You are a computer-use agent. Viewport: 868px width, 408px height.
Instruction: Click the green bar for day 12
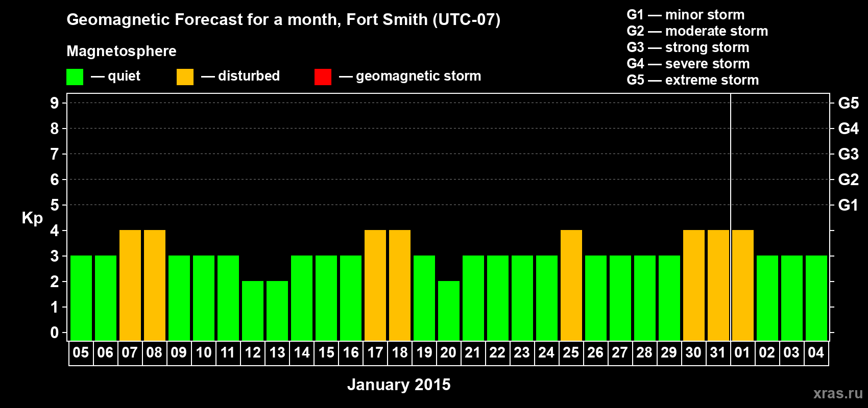(x=253, y=311)
